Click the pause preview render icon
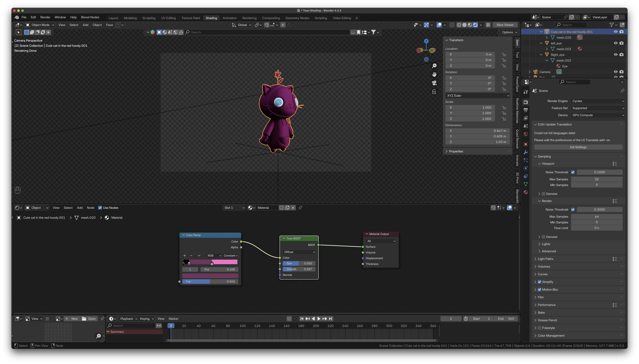Image resolution: width=639 pixels, height=364 pixels. [488, 25]
